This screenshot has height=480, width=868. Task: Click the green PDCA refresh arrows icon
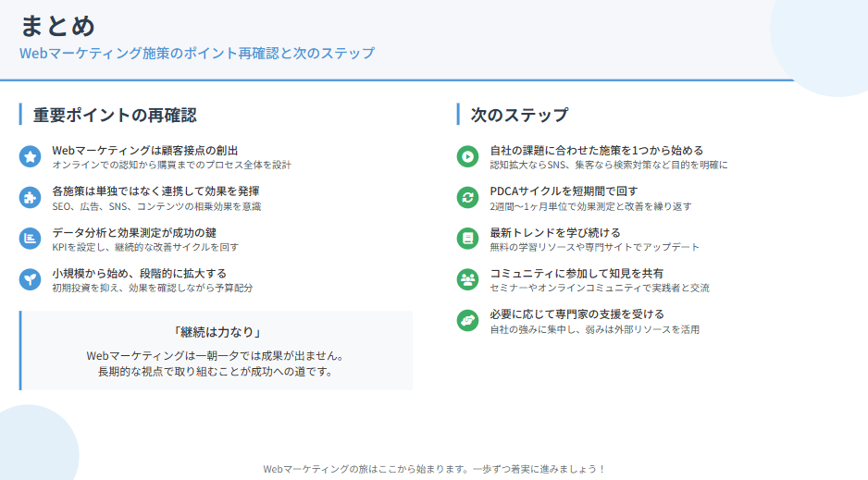(468, 198)
